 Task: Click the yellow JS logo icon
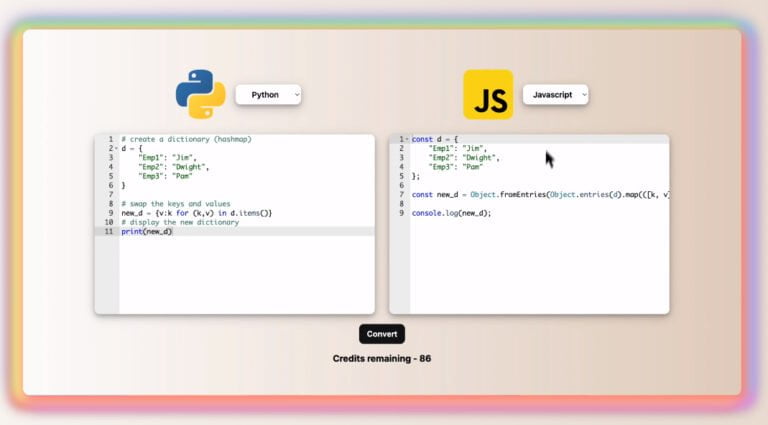coord(488,94)
